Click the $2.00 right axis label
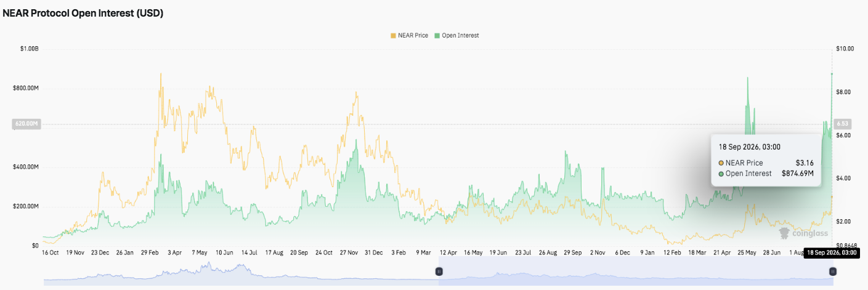The height and width of the screenshot is (290, 868). coord(843,221)
